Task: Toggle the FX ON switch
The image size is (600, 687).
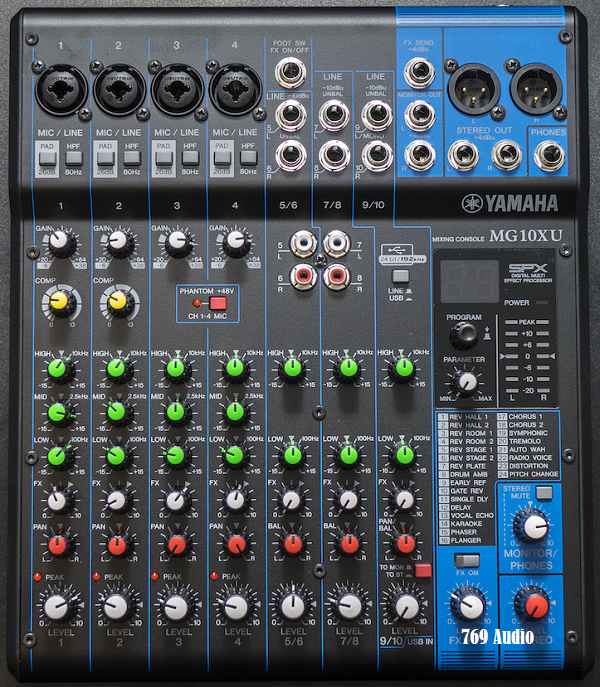Action: tap(467, 560)
